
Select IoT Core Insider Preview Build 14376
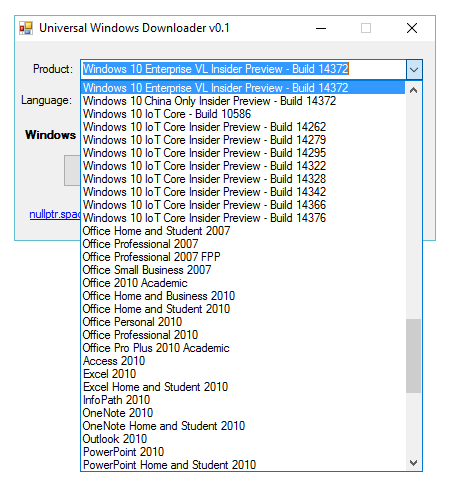coord(243,218)
